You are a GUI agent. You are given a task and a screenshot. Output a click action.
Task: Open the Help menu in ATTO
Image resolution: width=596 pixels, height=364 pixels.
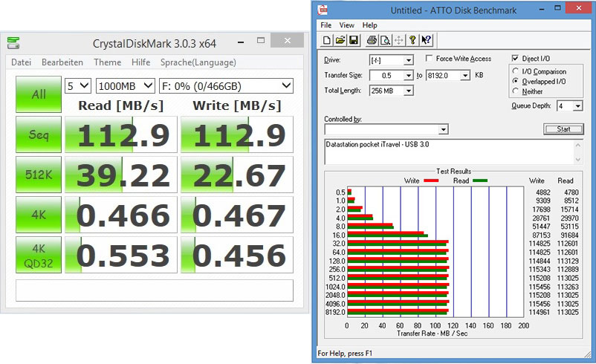click(x=369, y=25)
